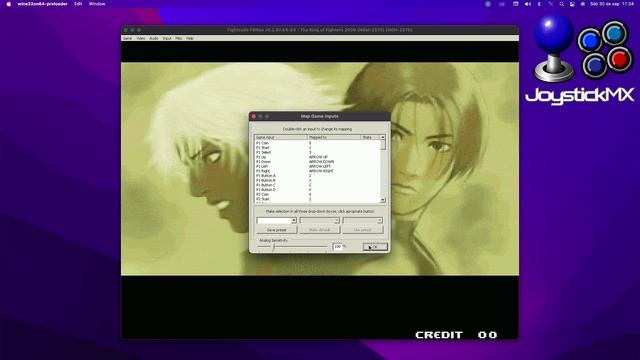The width and height of the screenshot is (640, 360).
Task: Click the Save preset button
Action: point(276,230)
